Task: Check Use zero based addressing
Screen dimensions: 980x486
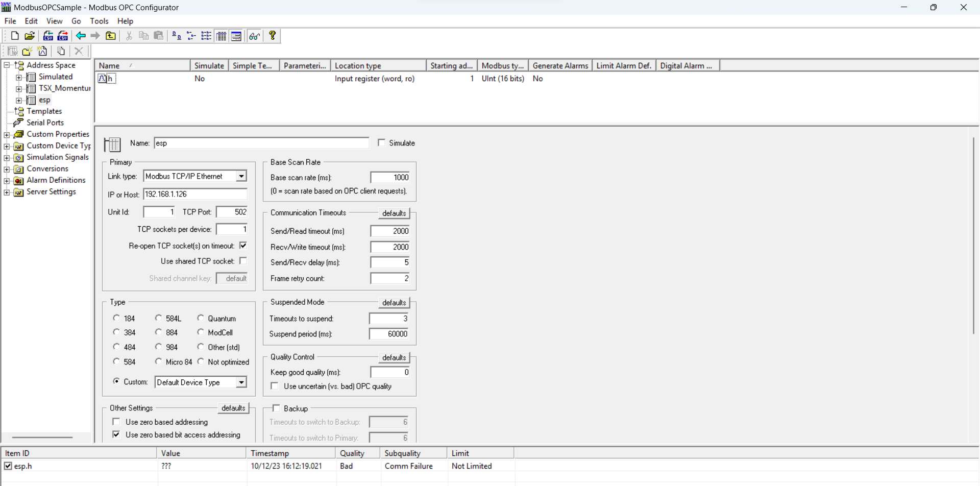Action: (x=116, y=422)
